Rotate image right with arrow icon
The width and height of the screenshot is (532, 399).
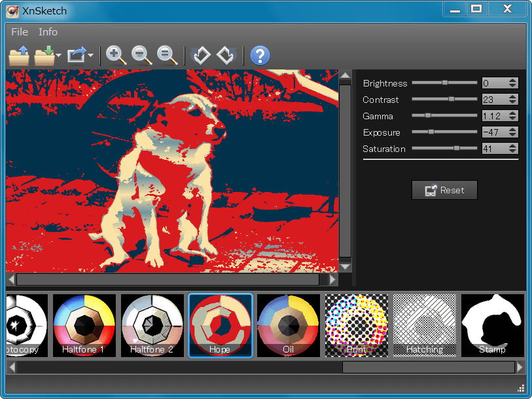(x=226, y=56)
